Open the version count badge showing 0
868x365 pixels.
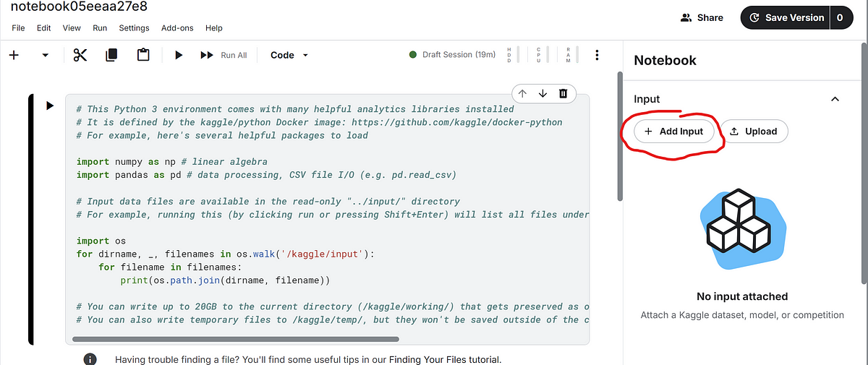842,17
